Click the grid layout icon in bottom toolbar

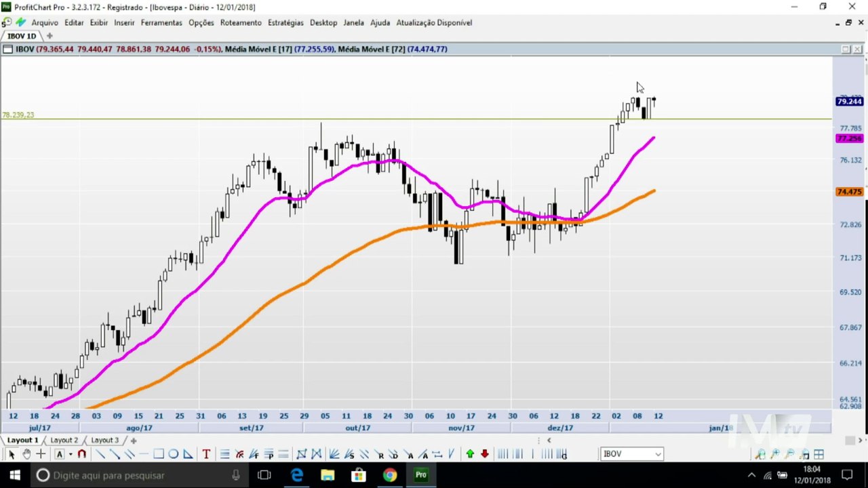[818, 454]
